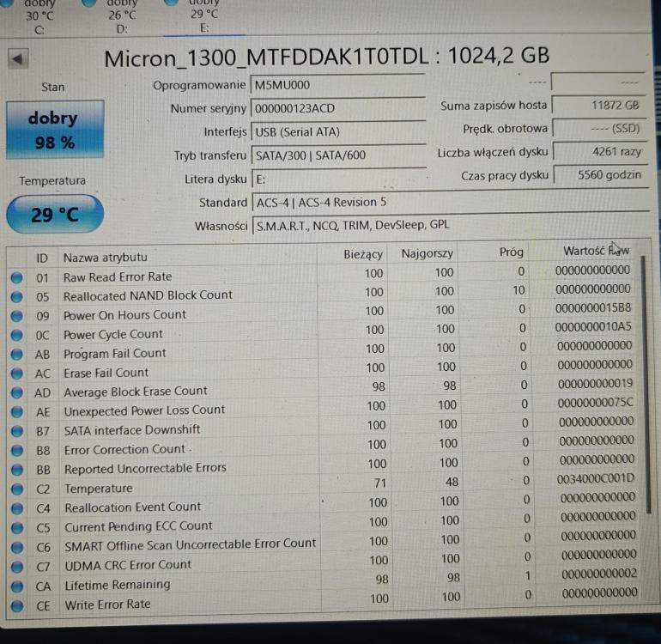The image size is (661, 644).
Task: Click status dot for Average Block Erase Count
Action: tap(17, 392)
